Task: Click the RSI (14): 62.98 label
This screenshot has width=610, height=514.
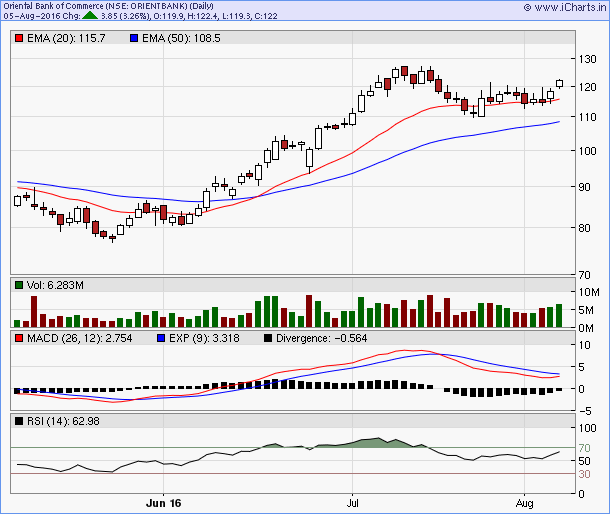Action: click(63, 421)
